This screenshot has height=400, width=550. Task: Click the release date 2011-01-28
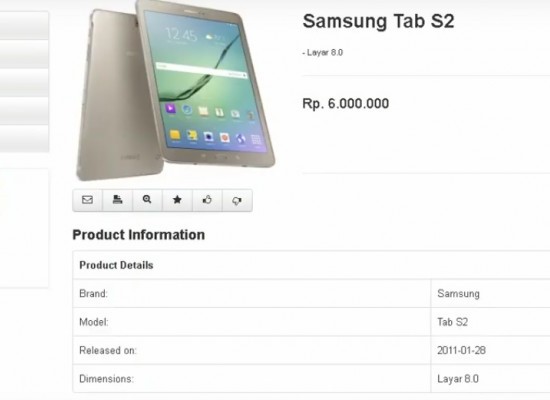point(461,350)
